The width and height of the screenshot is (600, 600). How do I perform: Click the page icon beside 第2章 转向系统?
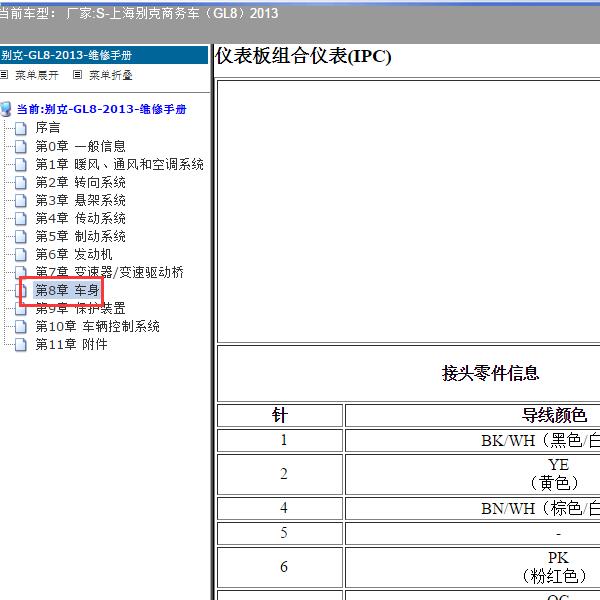point(21,183)
